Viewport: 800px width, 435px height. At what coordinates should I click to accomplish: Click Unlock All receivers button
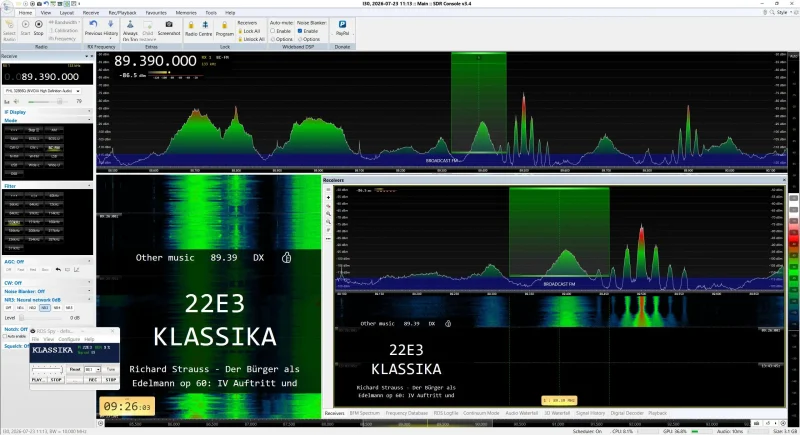(251, 39)
